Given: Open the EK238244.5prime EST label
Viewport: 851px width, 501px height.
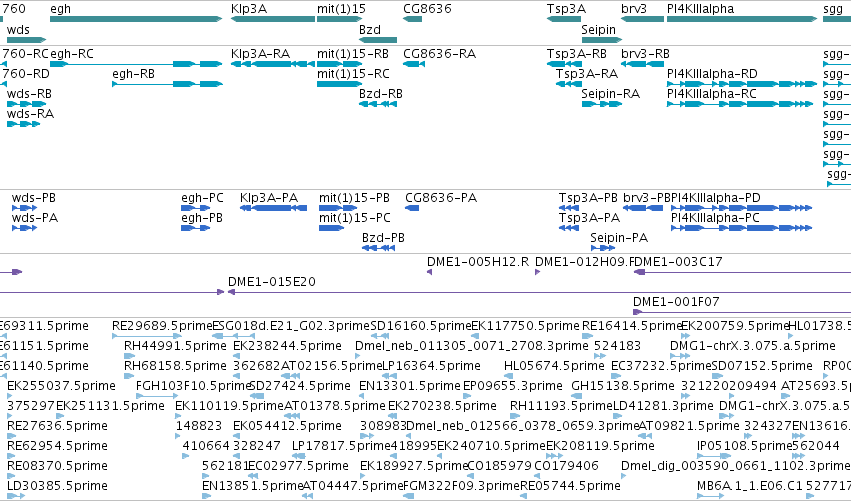Looking at the screenshot, I should coord(287,346).
